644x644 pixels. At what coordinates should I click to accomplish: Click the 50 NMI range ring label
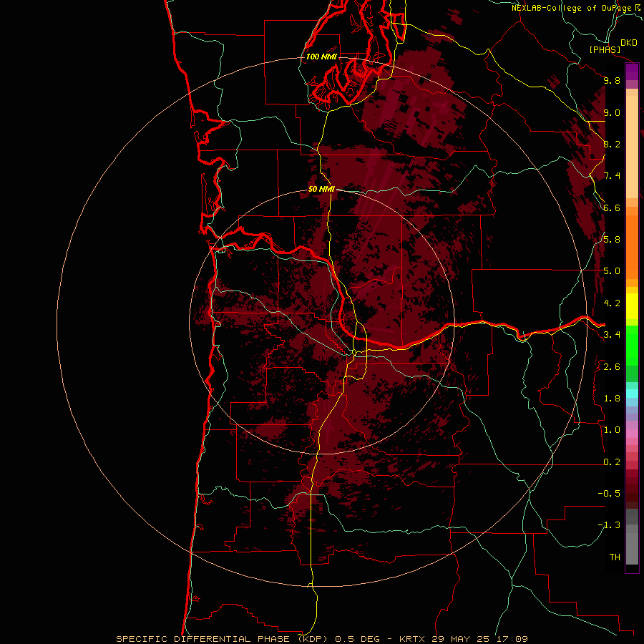pyautogui.click(x=321, y=189)
